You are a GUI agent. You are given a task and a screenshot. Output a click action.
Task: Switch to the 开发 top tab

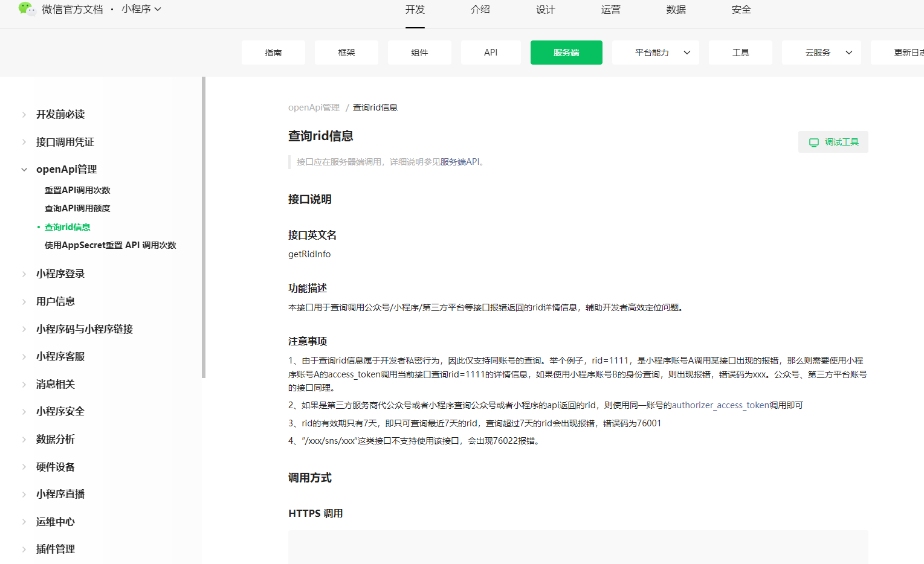[x=415, y=10]
